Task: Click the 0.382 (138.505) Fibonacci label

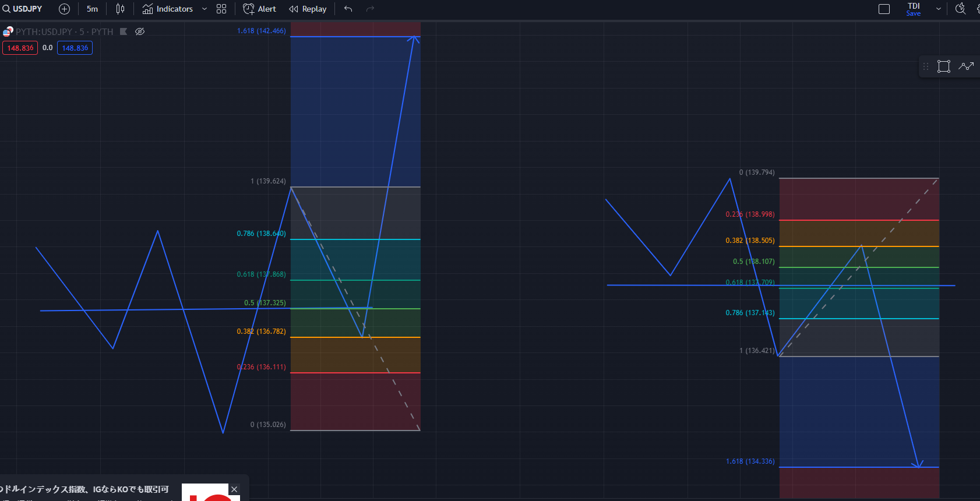Action: 750,241
